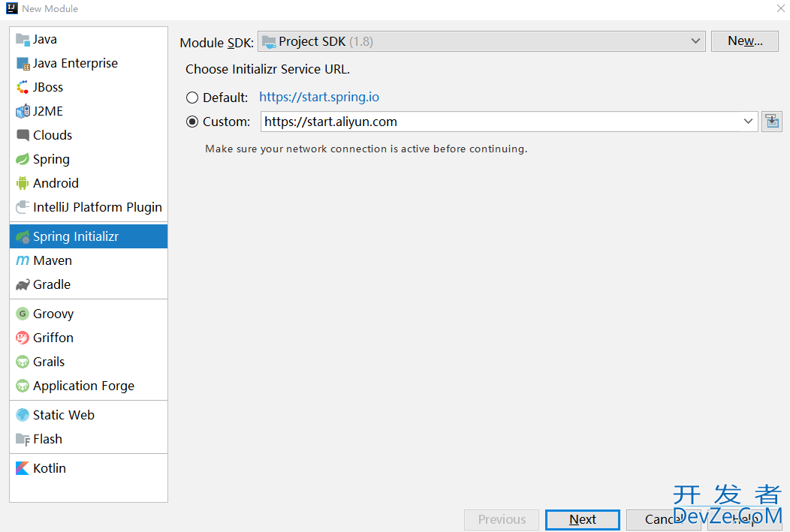Open the https://start.spring.io link
790x532 pixels.
[319, 97]
